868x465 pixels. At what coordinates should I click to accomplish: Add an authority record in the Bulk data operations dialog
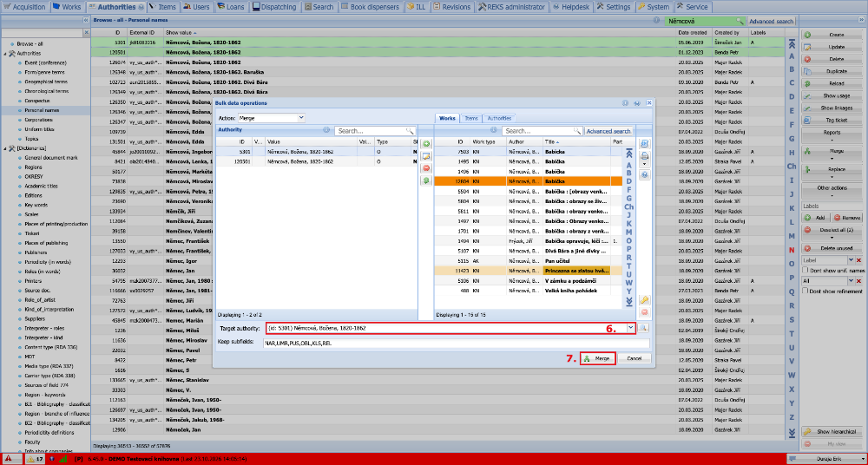click(426, 144)
